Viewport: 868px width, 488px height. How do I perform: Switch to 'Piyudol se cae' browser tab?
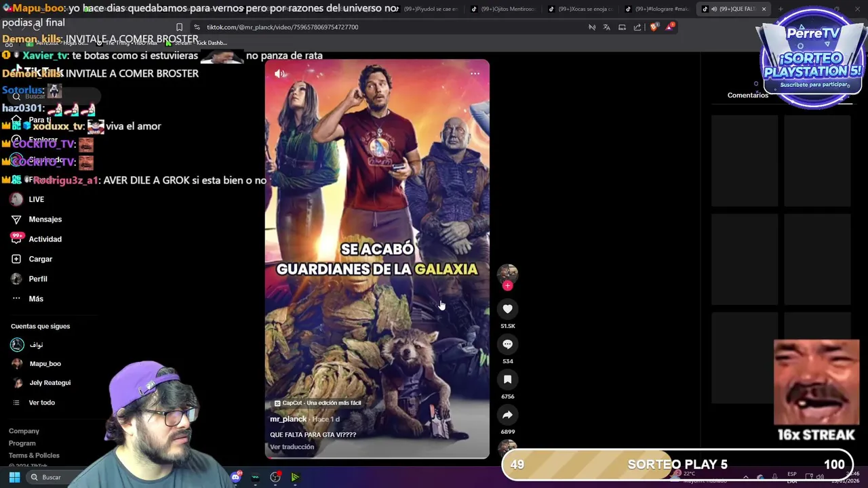427,9
